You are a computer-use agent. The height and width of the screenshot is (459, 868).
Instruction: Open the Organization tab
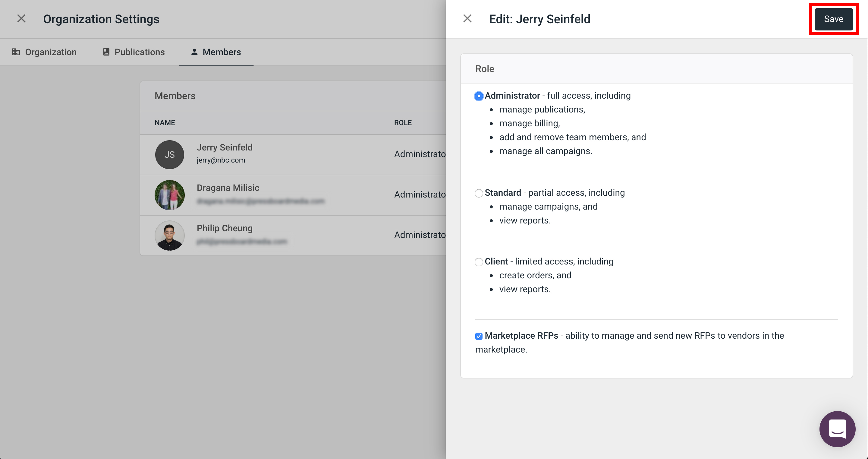click(x=45, y=52)
